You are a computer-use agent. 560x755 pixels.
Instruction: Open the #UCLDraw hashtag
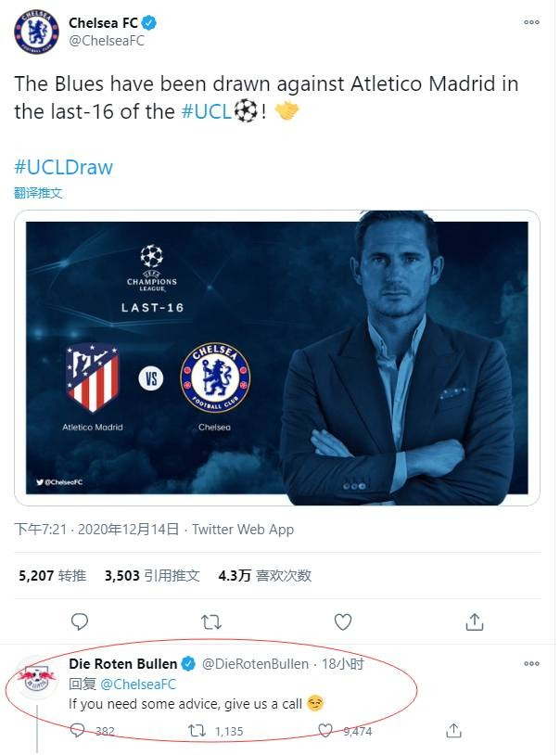coord(63,167)
